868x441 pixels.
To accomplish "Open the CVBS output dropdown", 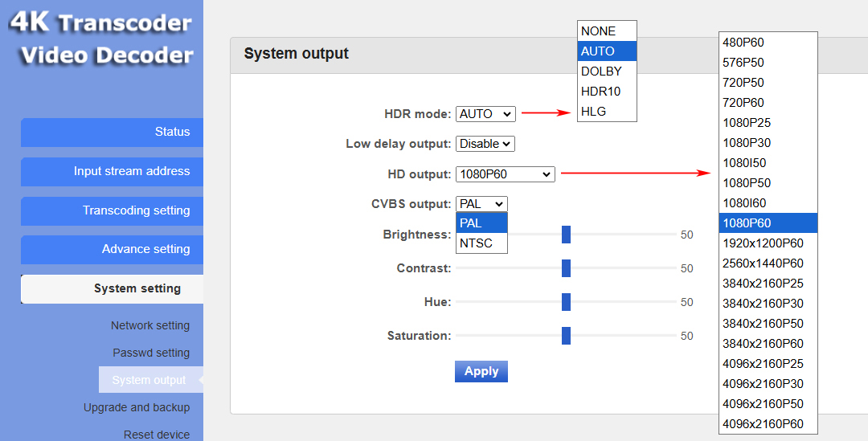I will (481, 204).
